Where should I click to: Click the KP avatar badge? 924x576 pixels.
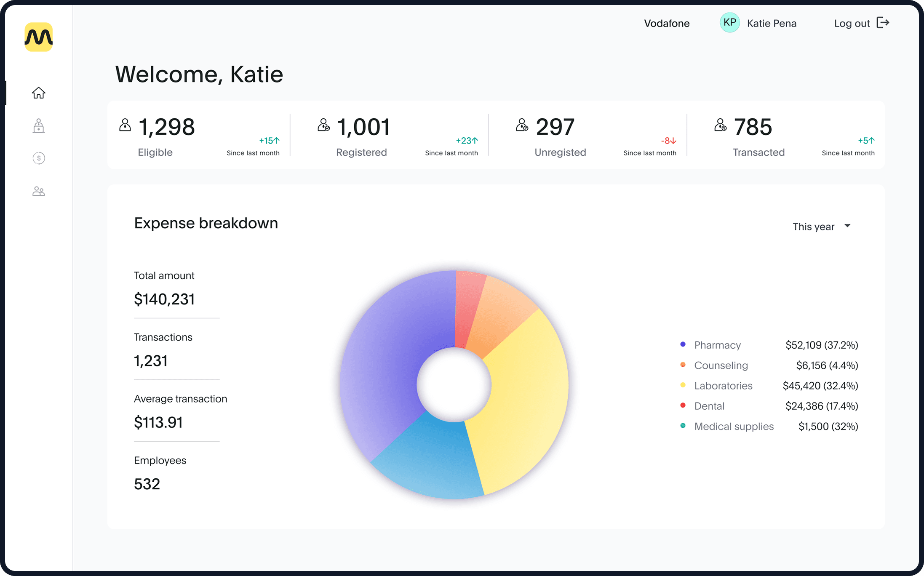click(x=729, y=22)
